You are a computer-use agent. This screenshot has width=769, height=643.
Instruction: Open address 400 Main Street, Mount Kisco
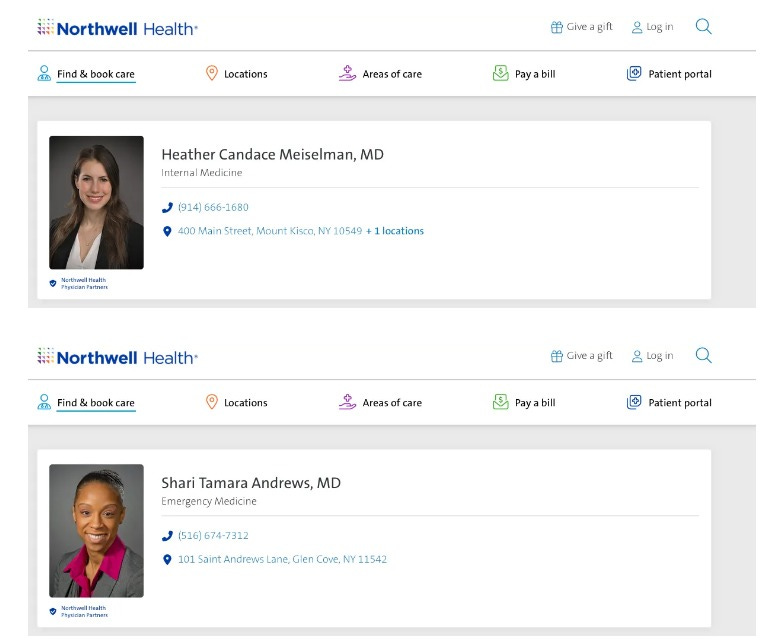click(x=270, y=231)
